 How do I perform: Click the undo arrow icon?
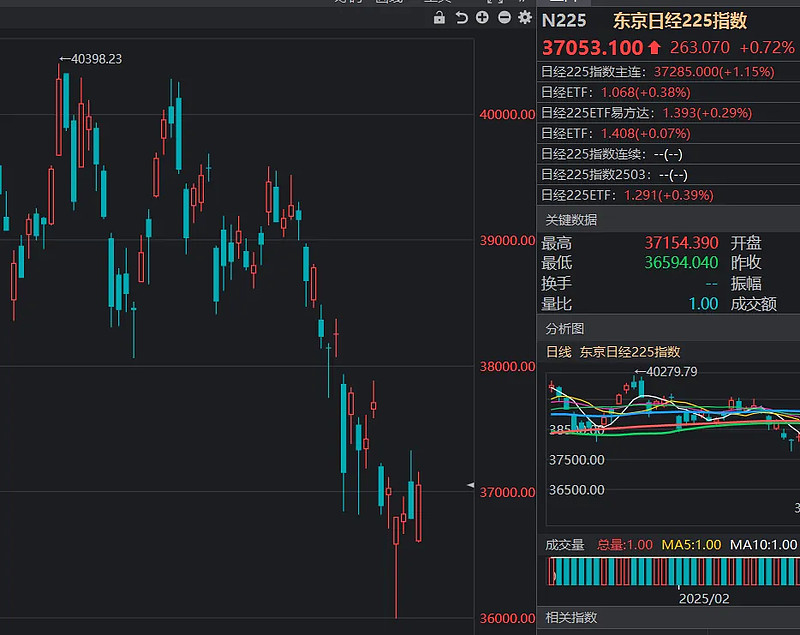461,18
